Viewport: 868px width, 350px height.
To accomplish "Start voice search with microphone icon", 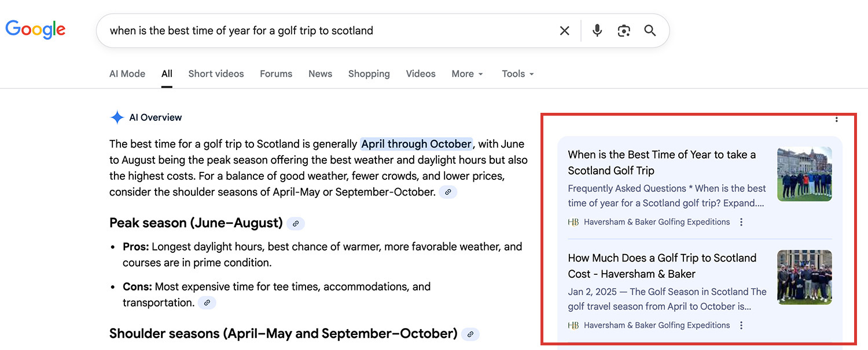I will click(597, 31).
